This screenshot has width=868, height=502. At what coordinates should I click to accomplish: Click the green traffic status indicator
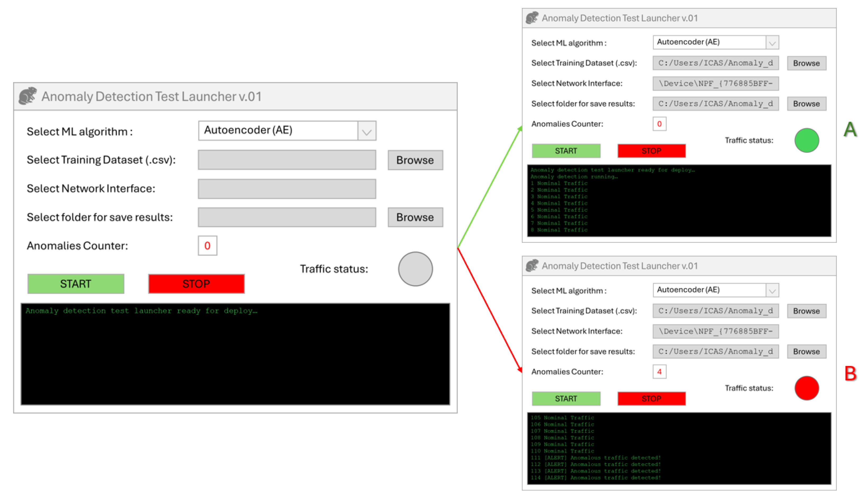[x=806, y=140]
